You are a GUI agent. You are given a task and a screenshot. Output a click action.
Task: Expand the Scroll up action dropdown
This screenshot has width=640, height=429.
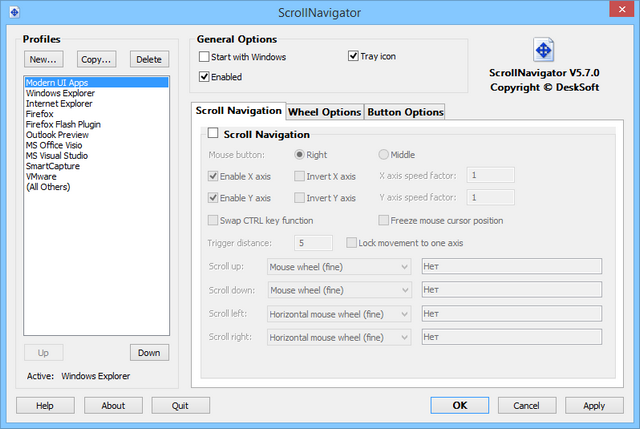pyautogui.click(x=339, y=267)
